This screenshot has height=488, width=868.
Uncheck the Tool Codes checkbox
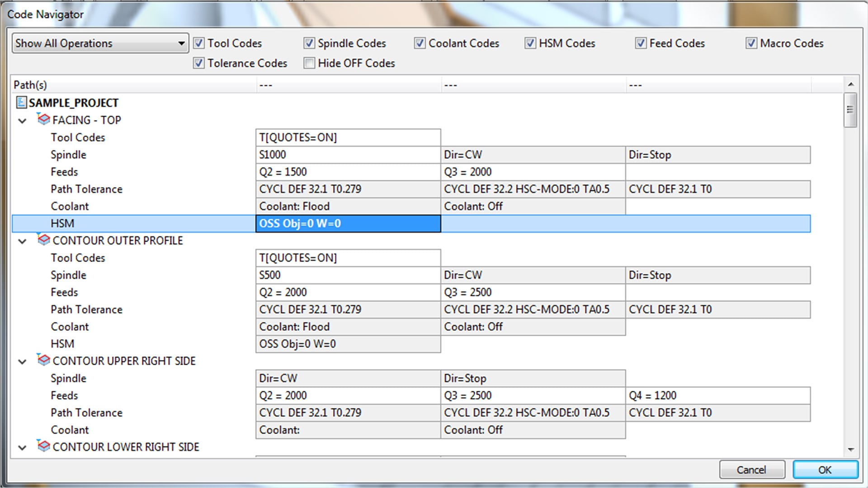click(x=198, y=43)
